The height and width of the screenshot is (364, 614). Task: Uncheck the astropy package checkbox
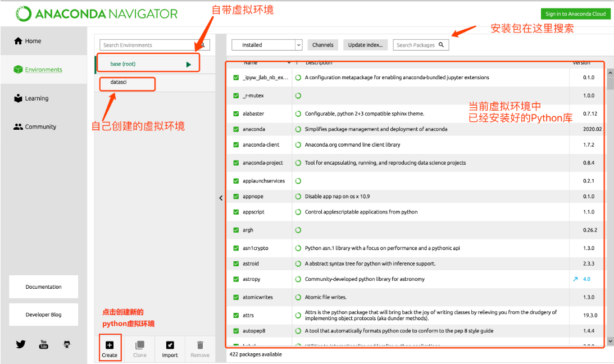(236, 279)
